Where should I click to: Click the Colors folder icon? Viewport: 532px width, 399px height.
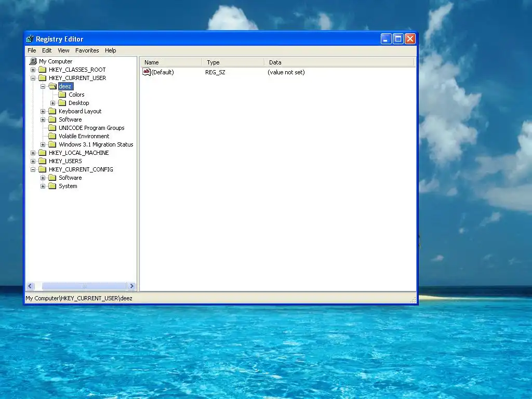pos(62,95)
